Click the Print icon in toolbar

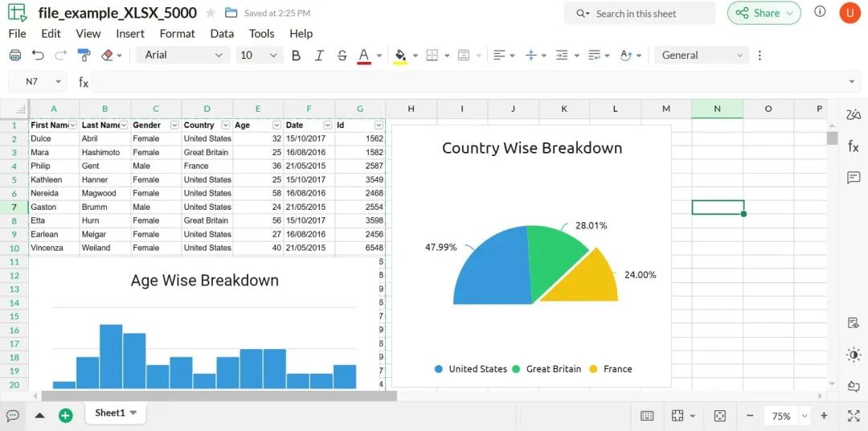15,55
